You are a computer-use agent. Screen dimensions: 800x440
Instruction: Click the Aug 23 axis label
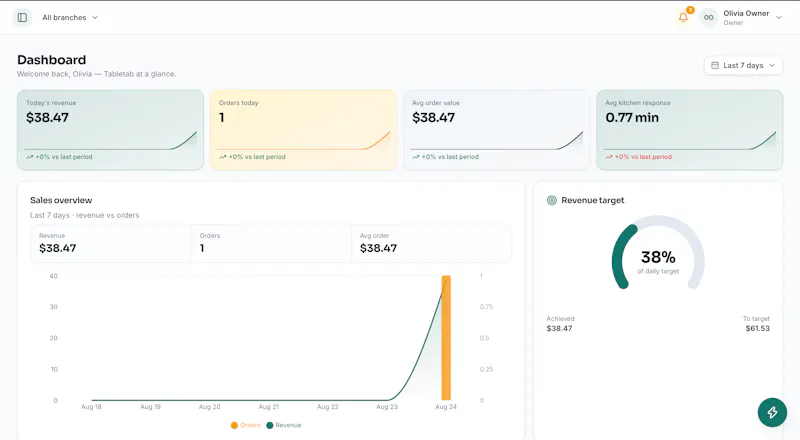[x=387, y=407]
